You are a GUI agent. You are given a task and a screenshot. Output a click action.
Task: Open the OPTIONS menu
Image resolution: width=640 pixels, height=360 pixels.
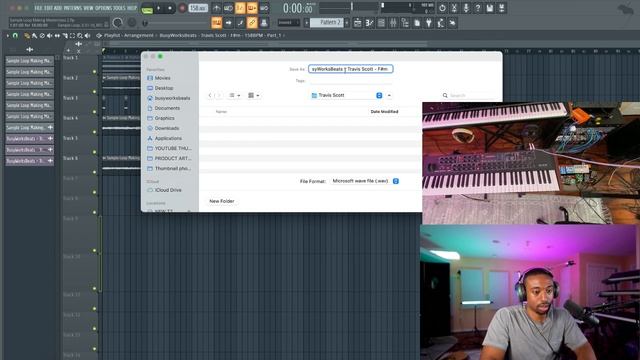click(103, 8)
